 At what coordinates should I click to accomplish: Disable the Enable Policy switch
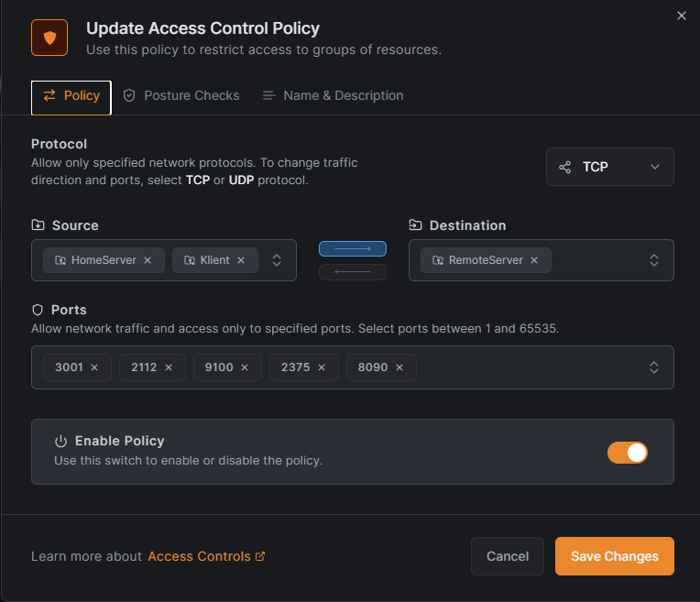click(628, 452)
